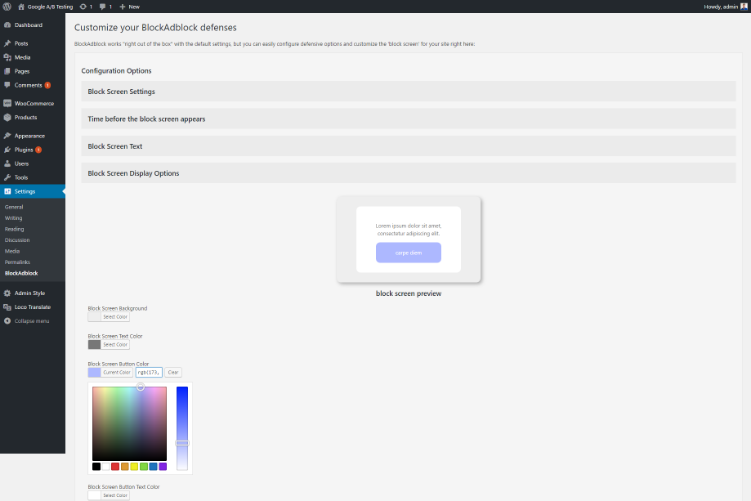
Task: Open the Google A/B Testing site home icon
Action: tap(21, 7)
